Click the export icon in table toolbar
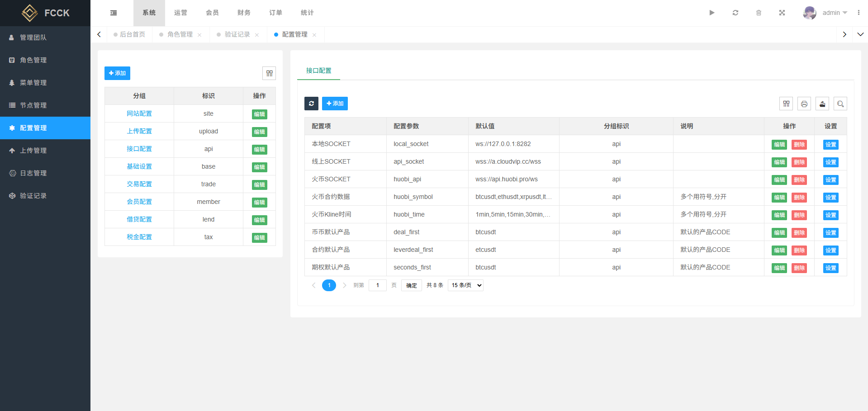The image size is (868, 411). pos(822,104)
